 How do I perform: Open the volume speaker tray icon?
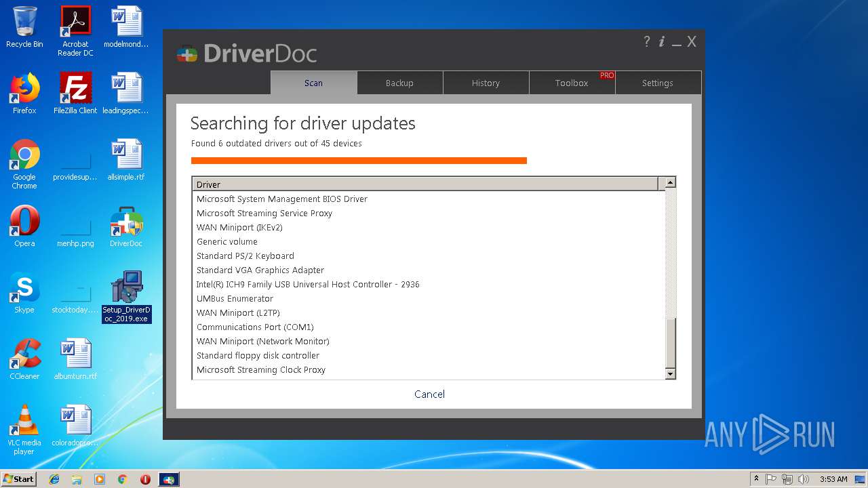804,479
